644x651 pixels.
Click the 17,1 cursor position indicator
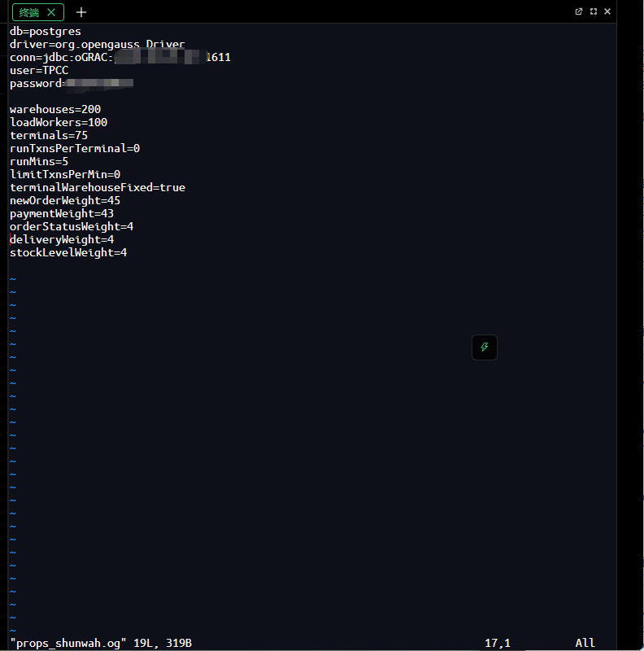(497, 643)
